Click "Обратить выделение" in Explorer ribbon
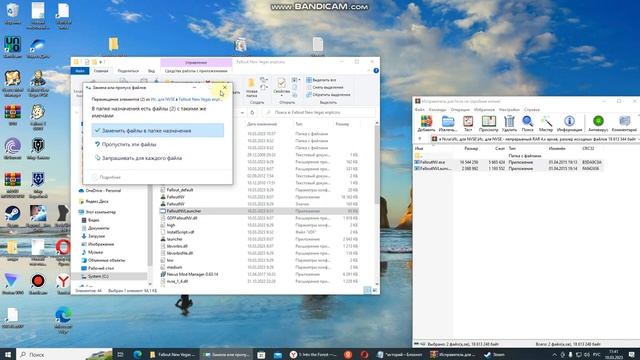The height and width of the screenshot is (360, 640). tap(328, 95)
